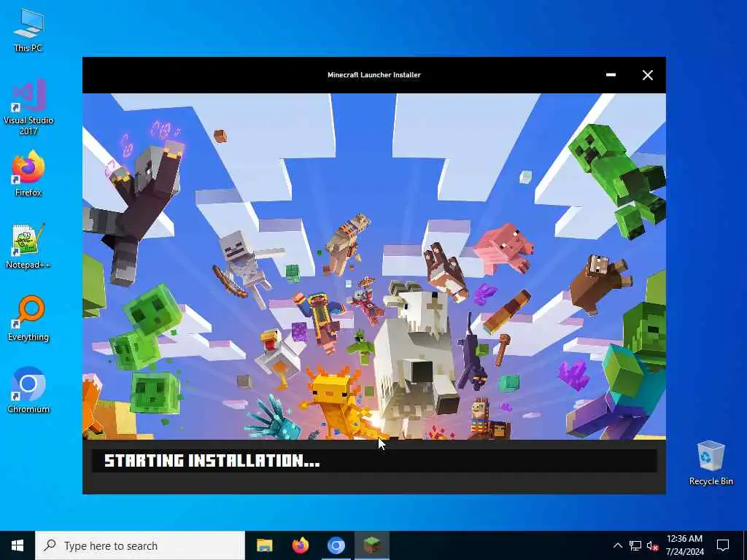Select the Notepad++ desktop shortcut

click(28, 246)
